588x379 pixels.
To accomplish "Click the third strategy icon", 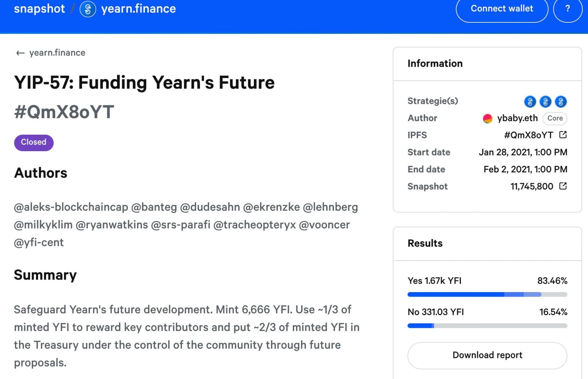I will [x=561, y=101].
